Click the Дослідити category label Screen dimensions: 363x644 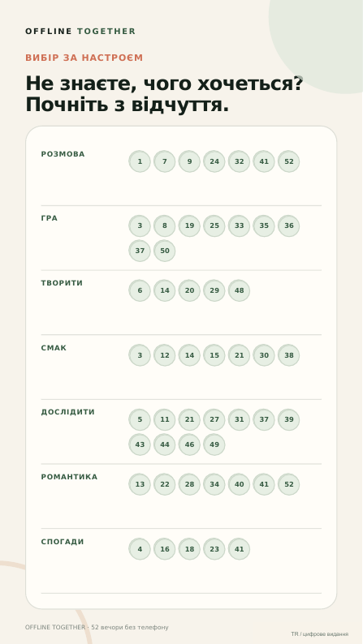point(68,412)
